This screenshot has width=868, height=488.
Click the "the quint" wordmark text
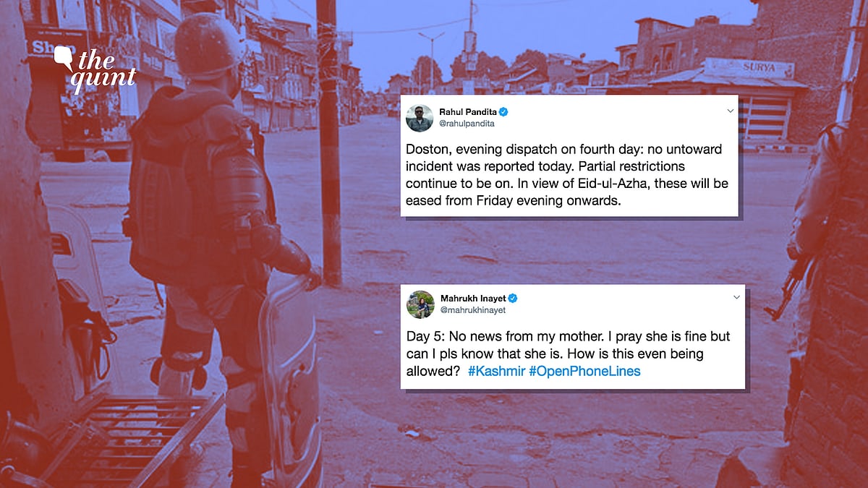click(106, 67)
